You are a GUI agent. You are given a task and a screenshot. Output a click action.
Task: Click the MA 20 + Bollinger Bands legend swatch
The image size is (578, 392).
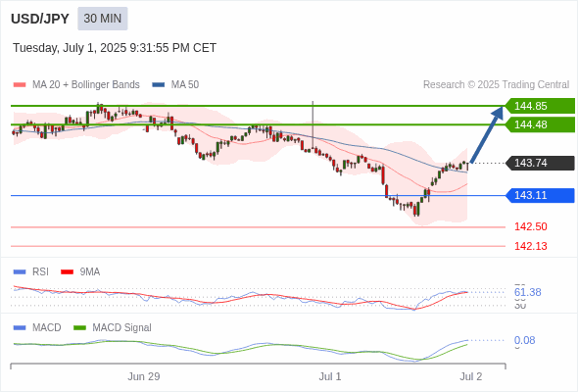20,85
